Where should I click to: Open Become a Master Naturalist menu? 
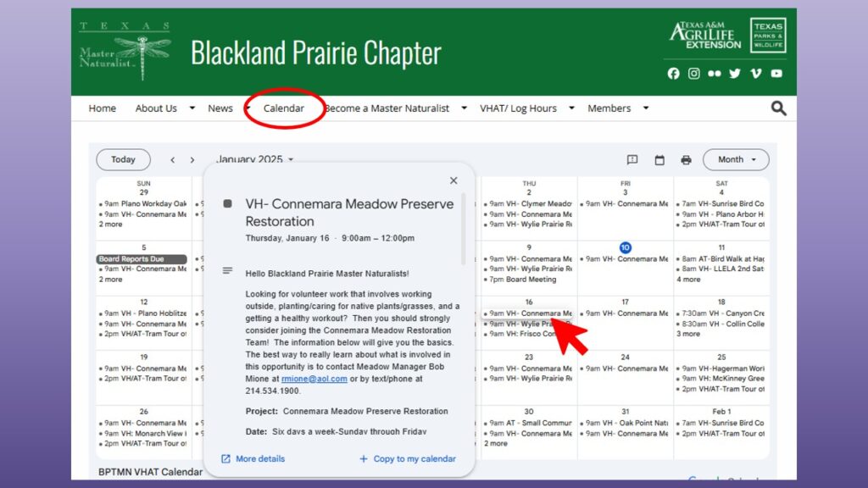pyautogui.click(x=387, y=108)
